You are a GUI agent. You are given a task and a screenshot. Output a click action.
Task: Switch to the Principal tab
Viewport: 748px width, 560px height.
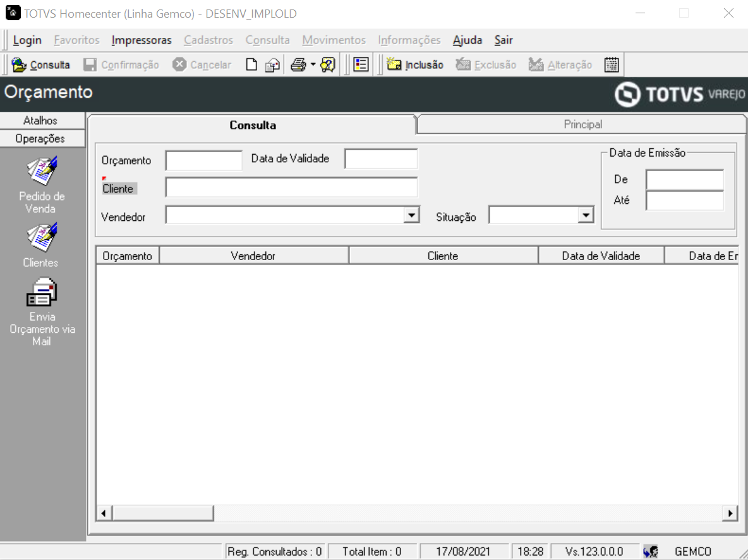[582, 124]
